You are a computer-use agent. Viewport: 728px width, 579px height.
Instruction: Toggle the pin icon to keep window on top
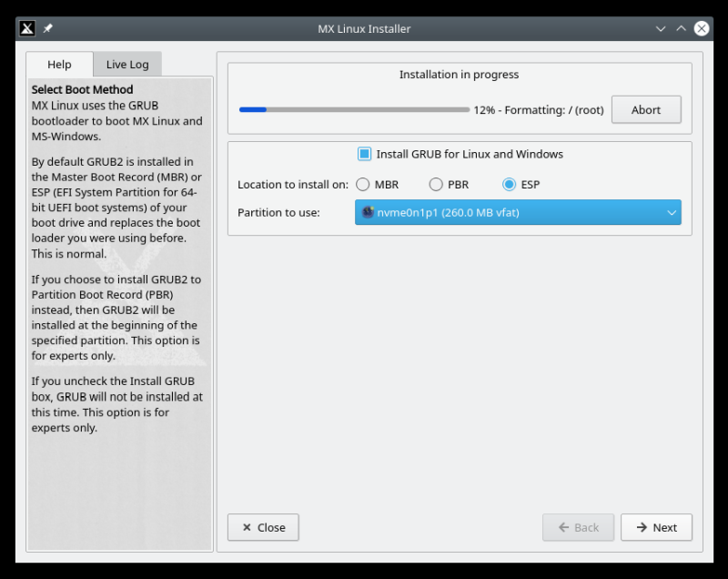49,28
